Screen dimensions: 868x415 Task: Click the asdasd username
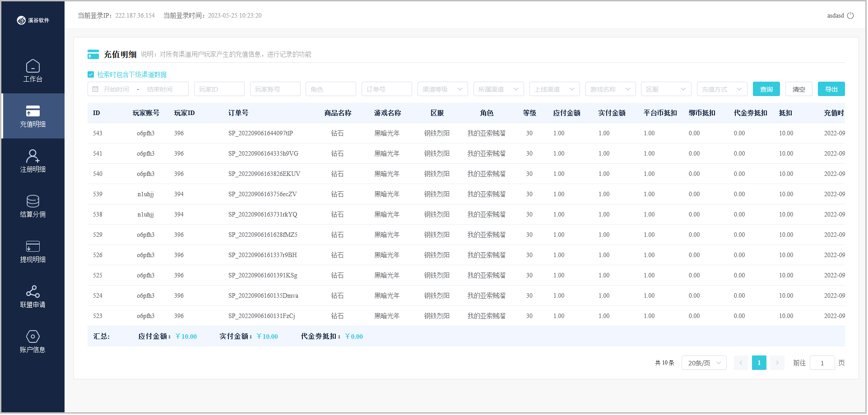(835, 15)
